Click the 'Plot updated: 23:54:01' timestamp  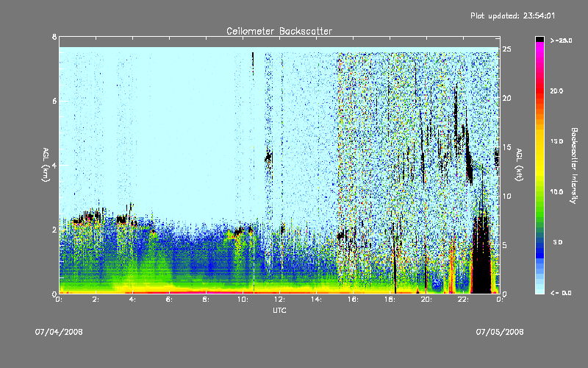[x=512, y=15]
